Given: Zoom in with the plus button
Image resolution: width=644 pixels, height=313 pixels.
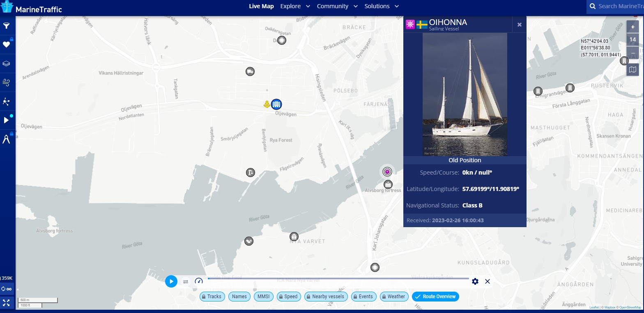Looking at the screenshot, I should pyautogui.click(x=633, y=27).
